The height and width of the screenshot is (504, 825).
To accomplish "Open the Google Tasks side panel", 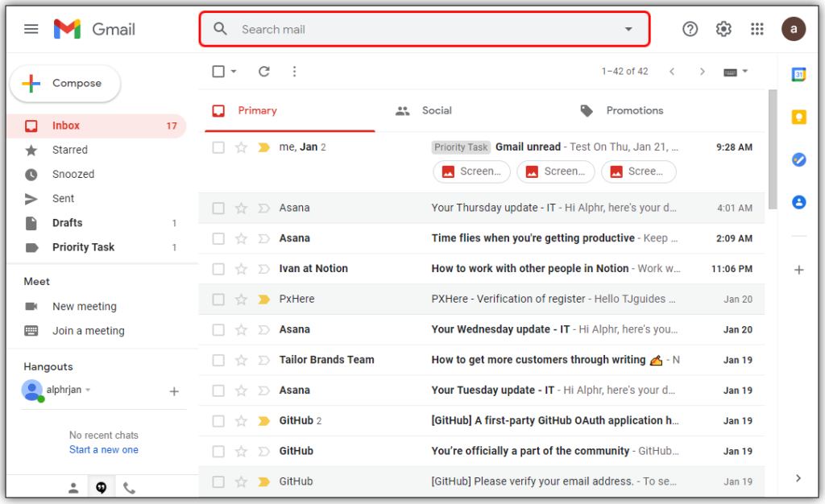I will [798, 159].
